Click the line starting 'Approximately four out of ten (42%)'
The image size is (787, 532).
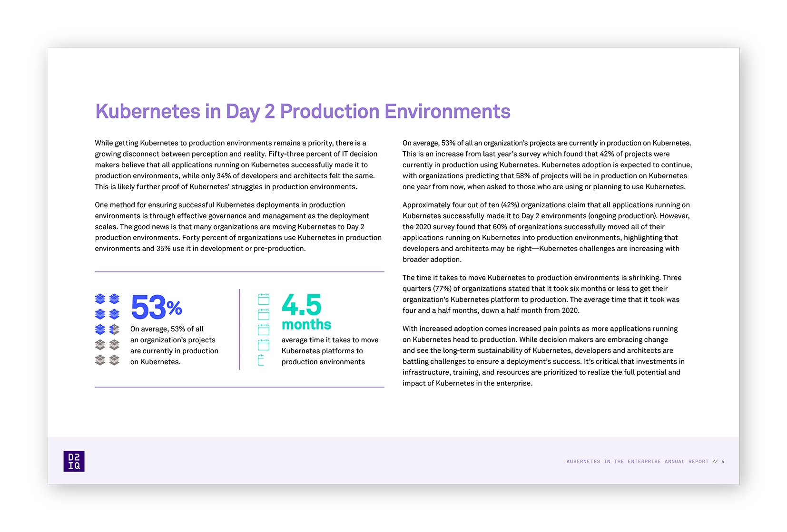546,205
